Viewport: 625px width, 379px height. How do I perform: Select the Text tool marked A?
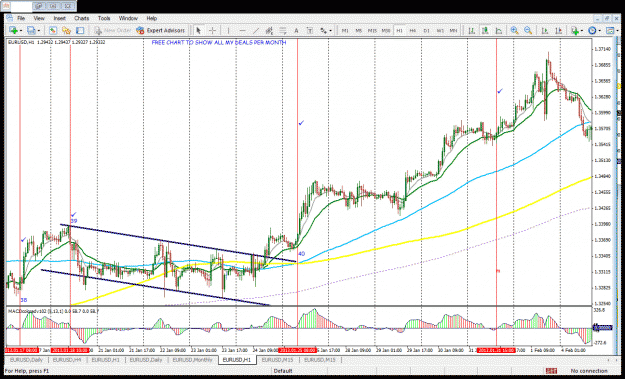[296, 31]
